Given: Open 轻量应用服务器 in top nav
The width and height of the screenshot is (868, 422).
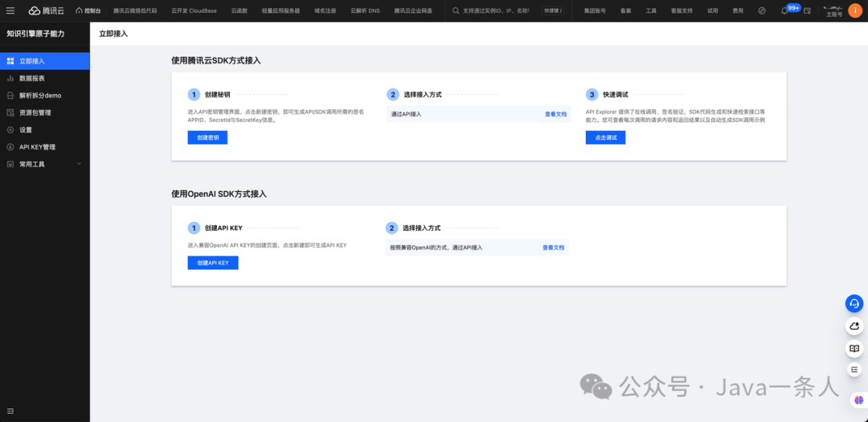Looking at the screenshot, I should [x=280, y=10].
